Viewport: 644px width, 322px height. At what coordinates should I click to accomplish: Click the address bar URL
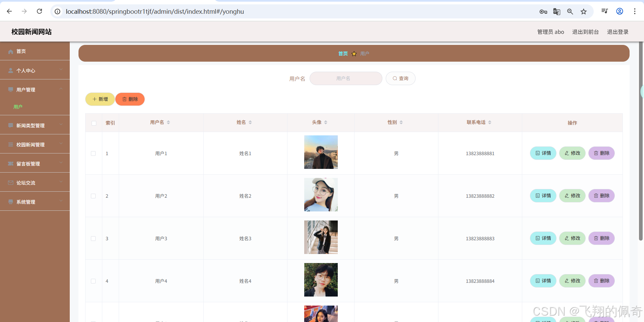(155, 11)
